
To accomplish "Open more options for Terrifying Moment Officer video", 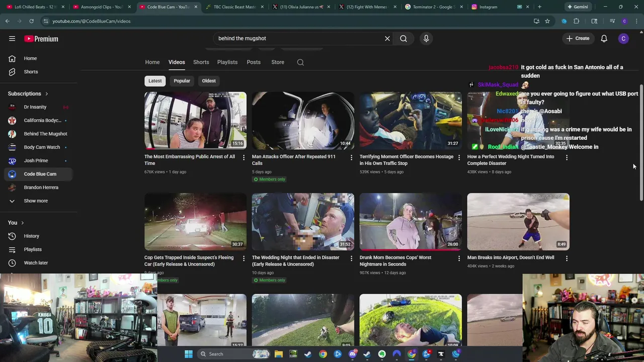I will point(459,157).
